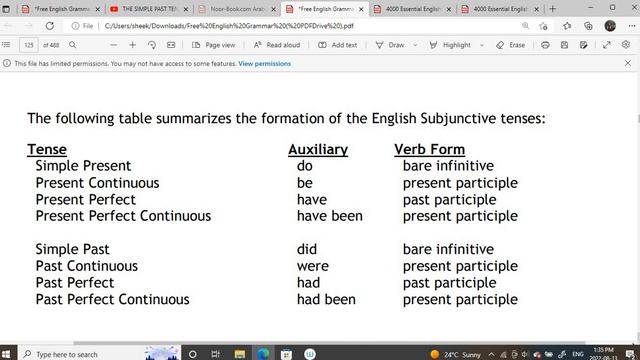Open the Favorites list

click(567, 26)
